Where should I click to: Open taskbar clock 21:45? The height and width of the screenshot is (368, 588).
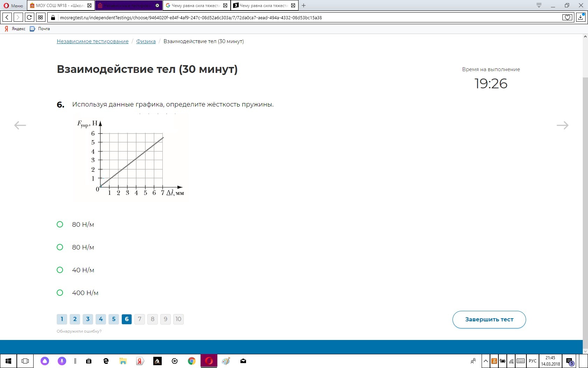(x=550, y=361)
